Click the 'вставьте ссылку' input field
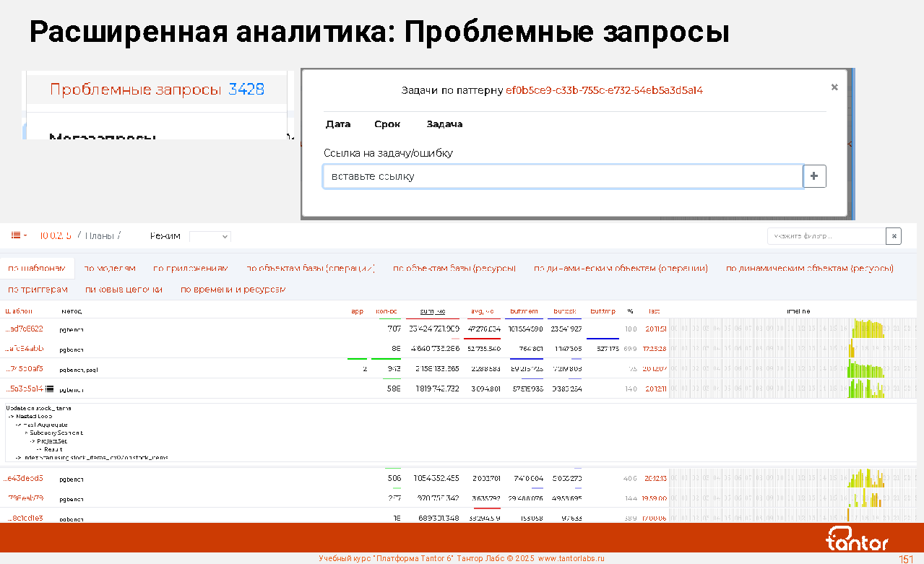This screenshot has height=564, width=924. click(x=562, y=176)
